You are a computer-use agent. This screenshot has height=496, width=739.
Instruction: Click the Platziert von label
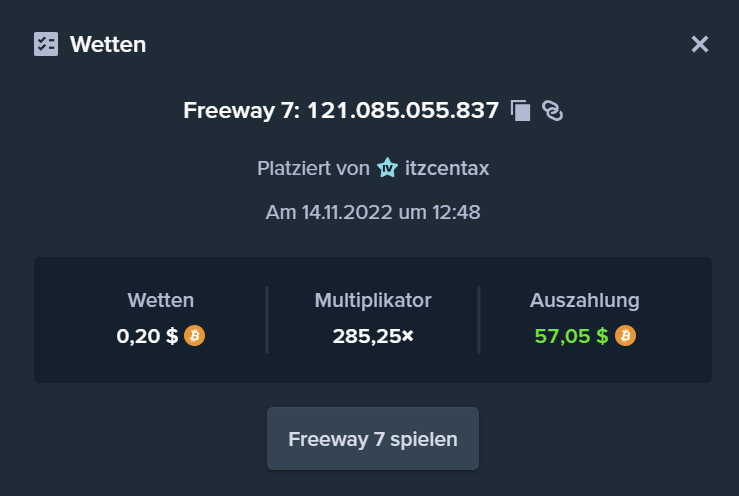pyautogui.click(x=313, y=168)
